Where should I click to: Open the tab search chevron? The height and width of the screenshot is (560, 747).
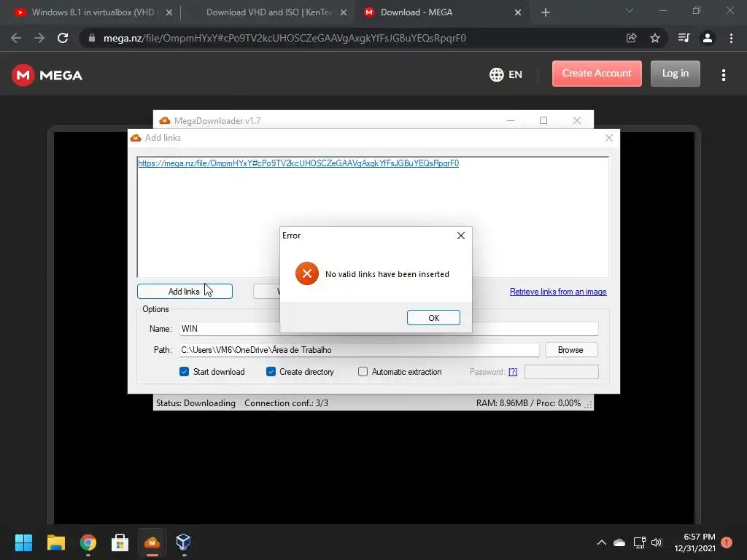[630, 10]
